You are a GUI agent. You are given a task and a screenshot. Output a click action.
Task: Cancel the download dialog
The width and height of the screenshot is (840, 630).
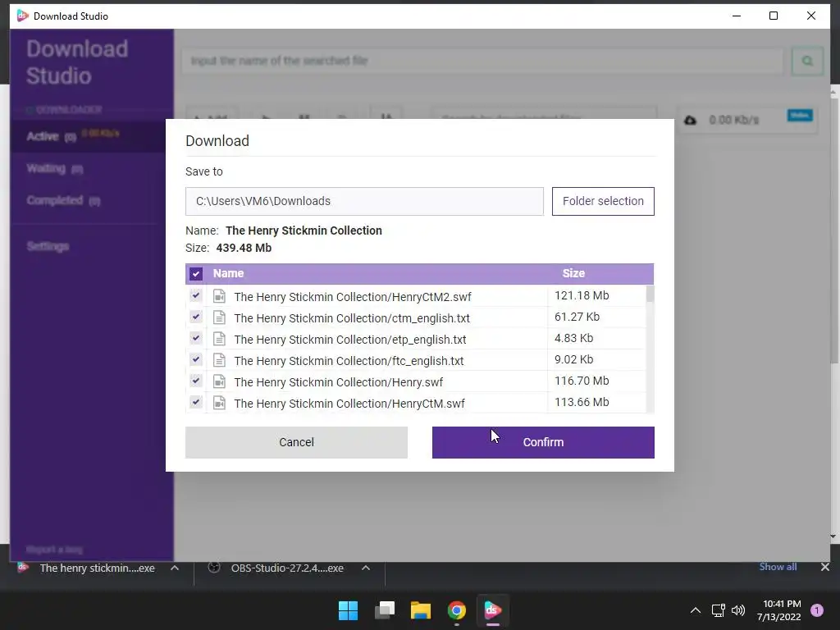(296, 442)
